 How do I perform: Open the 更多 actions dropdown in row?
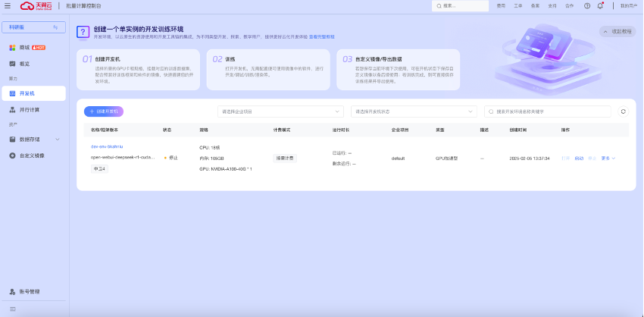click(608, 158)
